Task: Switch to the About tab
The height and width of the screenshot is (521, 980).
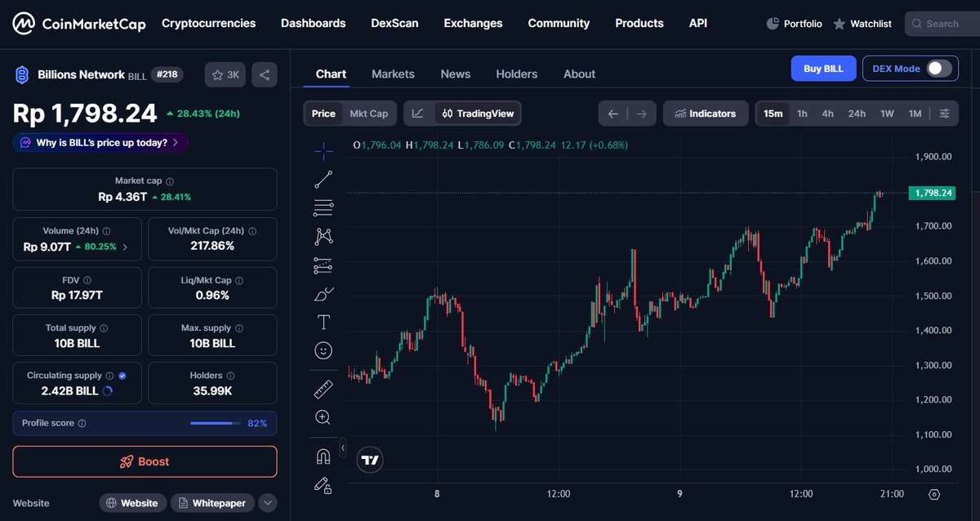Action: [x=579, y=73]
